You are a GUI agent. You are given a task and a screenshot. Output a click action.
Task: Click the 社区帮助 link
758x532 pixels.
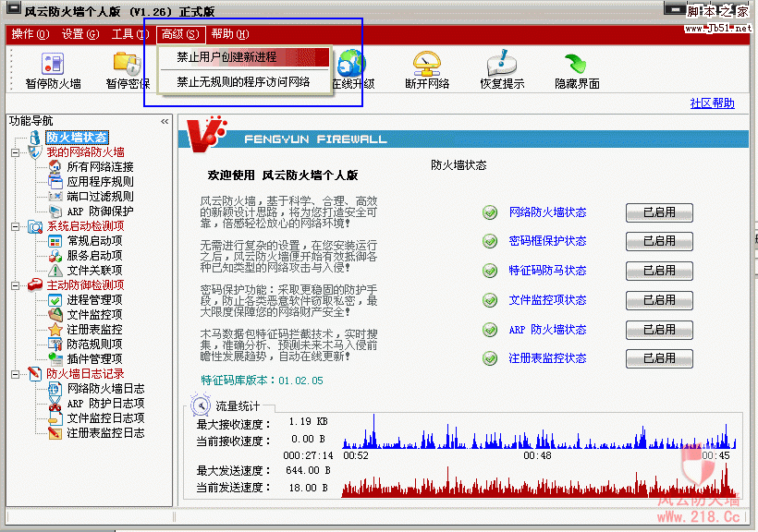pos(712,101)
